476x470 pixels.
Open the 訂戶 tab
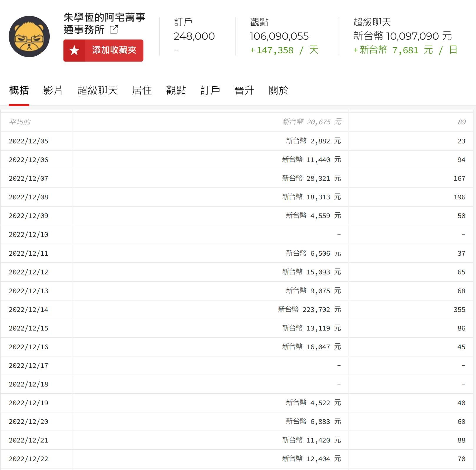coord(210,90)
